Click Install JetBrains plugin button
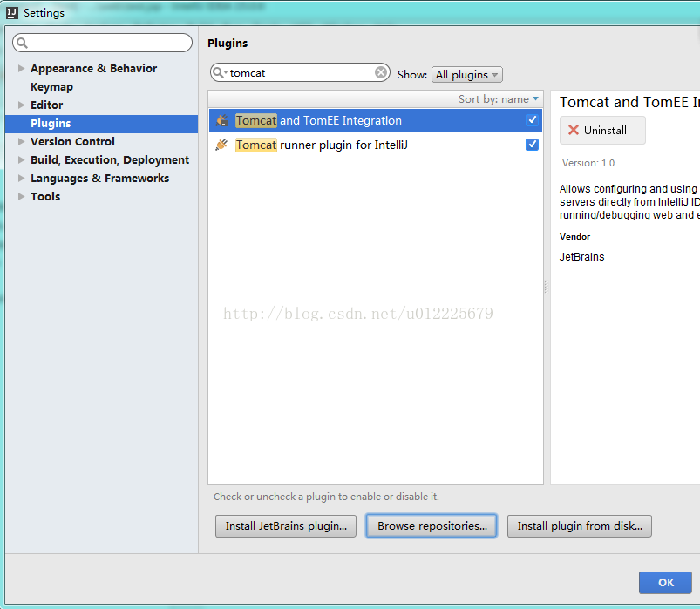This screenshot has width=700, height=609. pos(286,526)
